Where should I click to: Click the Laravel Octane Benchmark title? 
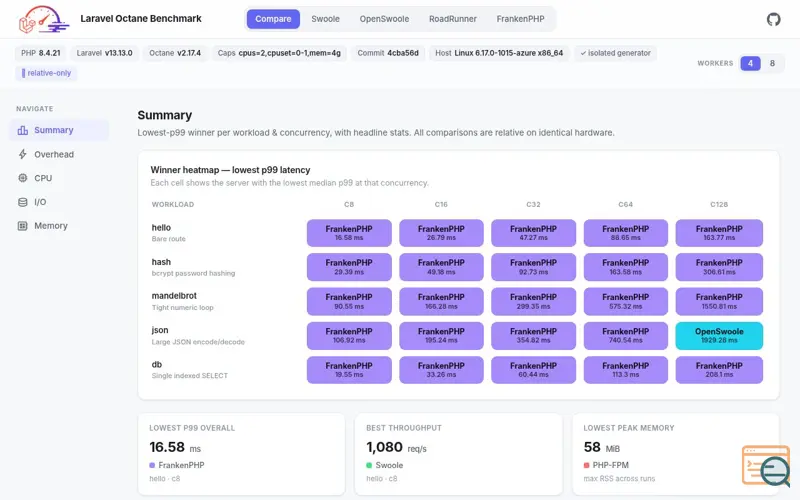tap(141, 19)
